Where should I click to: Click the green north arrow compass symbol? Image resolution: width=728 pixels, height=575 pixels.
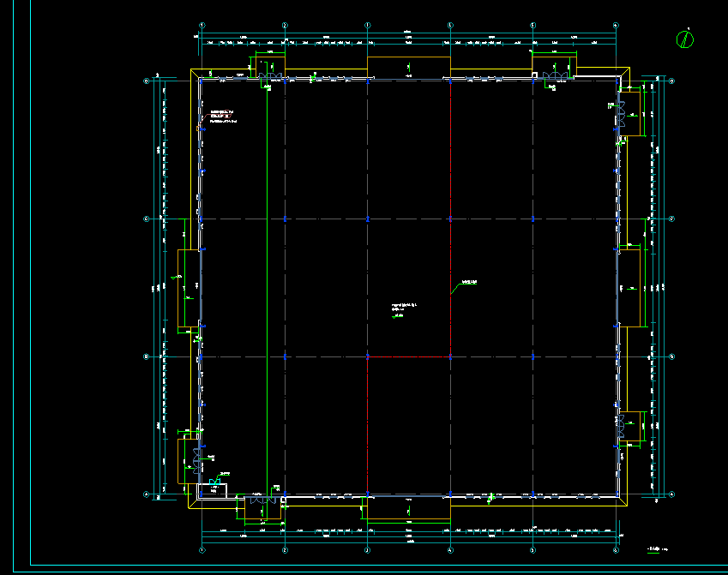tap(686, 39)
